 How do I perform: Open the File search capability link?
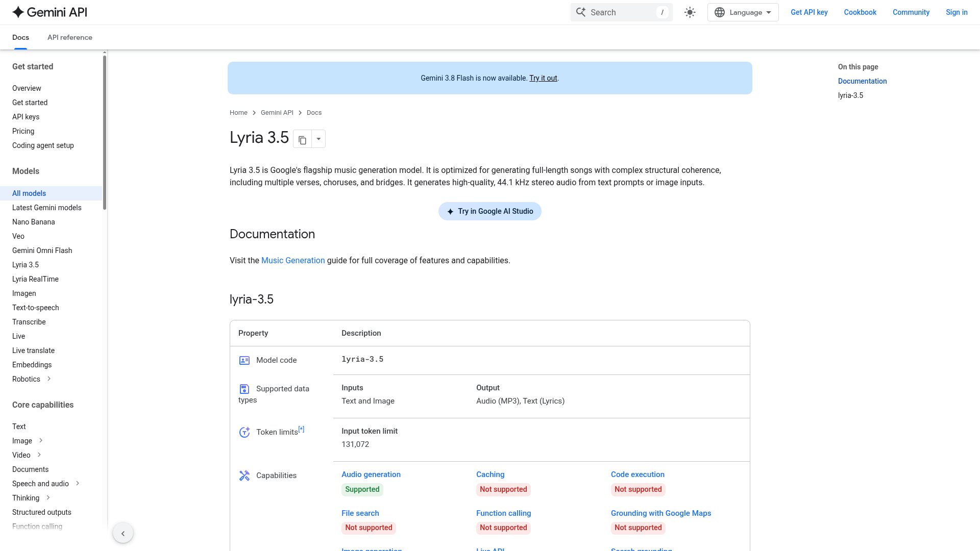click(x=360, y=513)
